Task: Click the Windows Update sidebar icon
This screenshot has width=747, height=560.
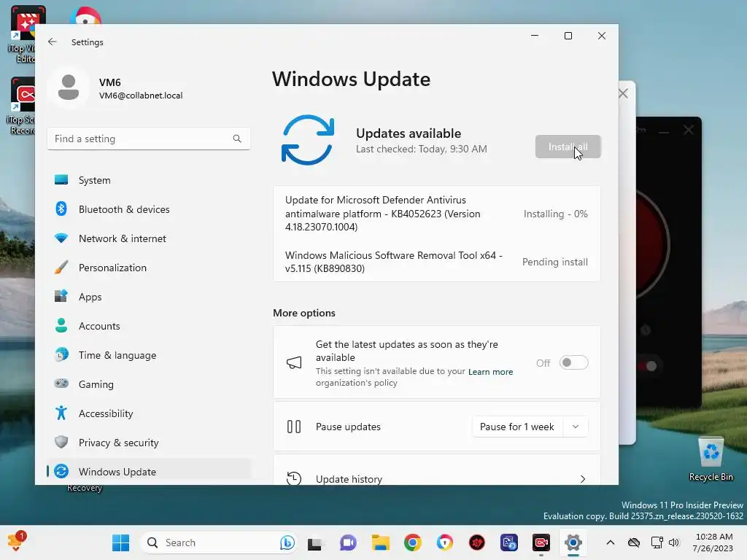Action: pos(61,472)
